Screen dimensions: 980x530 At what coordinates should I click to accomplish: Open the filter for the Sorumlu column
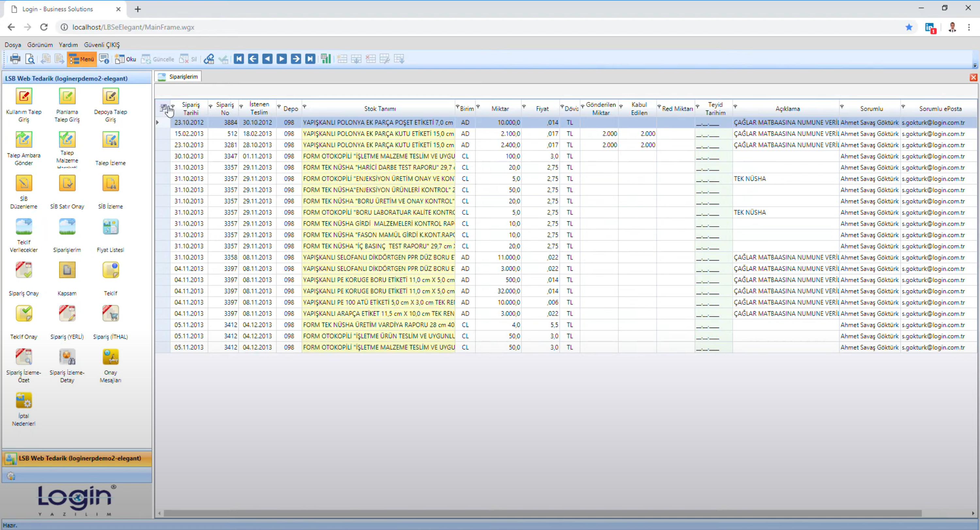842,107
